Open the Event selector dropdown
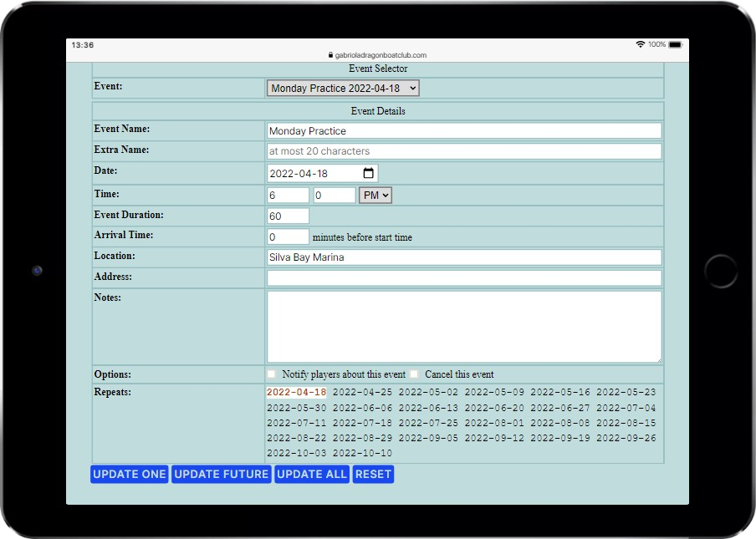 point(343,88)
